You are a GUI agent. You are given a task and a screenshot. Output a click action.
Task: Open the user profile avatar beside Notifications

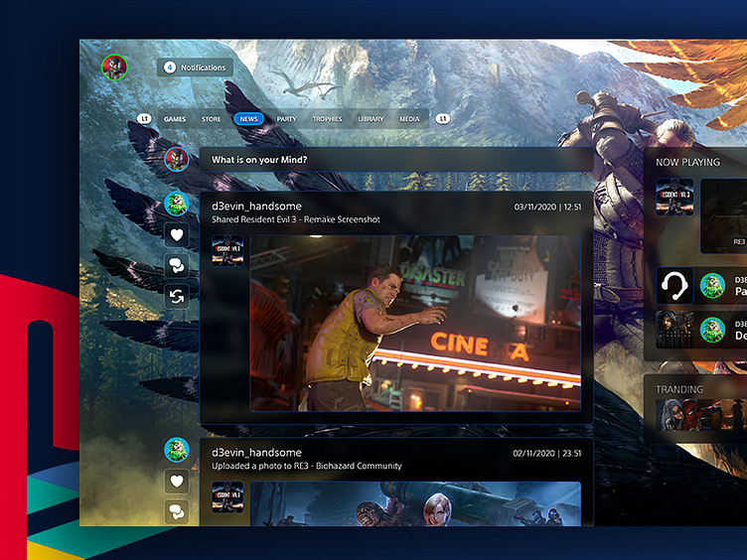coord(114,67)
